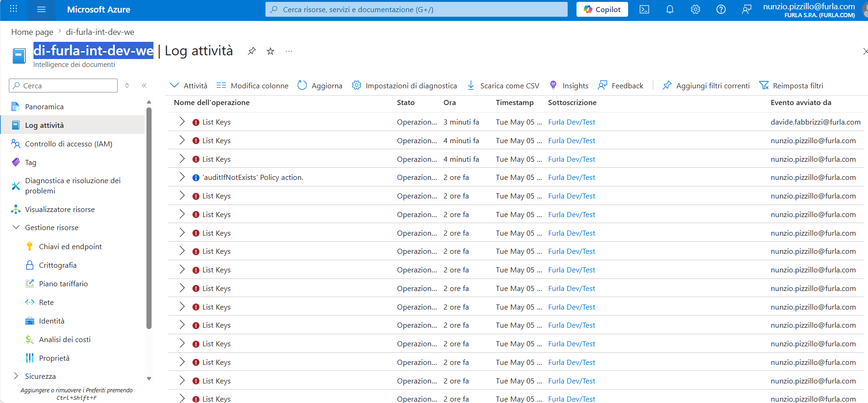Open Insights from the toolbar
This screenshot has height=403, width=868.
coord(569,86)
